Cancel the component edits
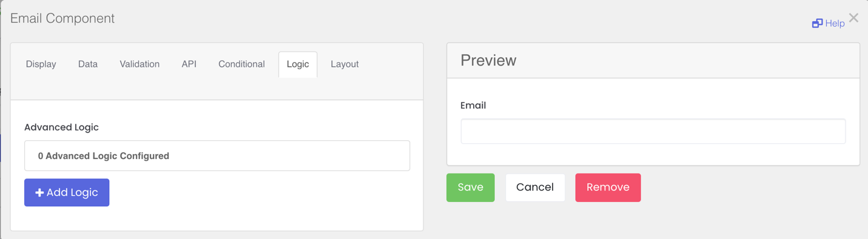 tap(535, 187)
